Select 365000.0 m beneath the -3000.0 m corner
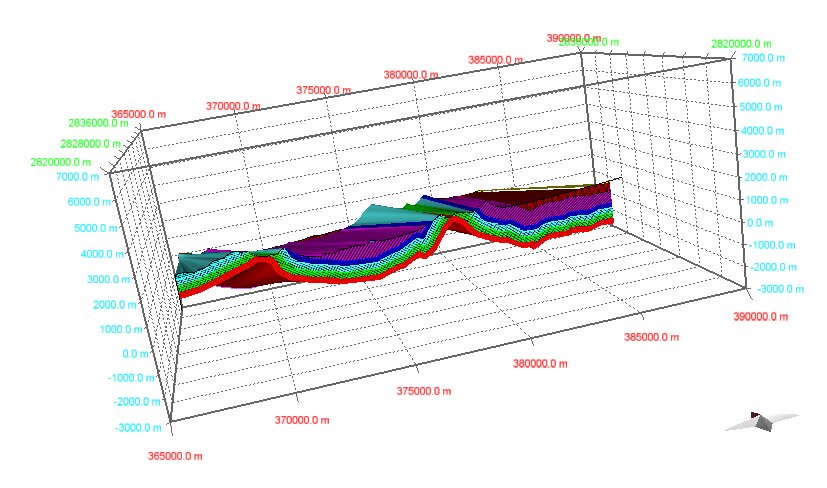Image resolution: width=827 pixels, height=488 pixels. coord(175,456)
